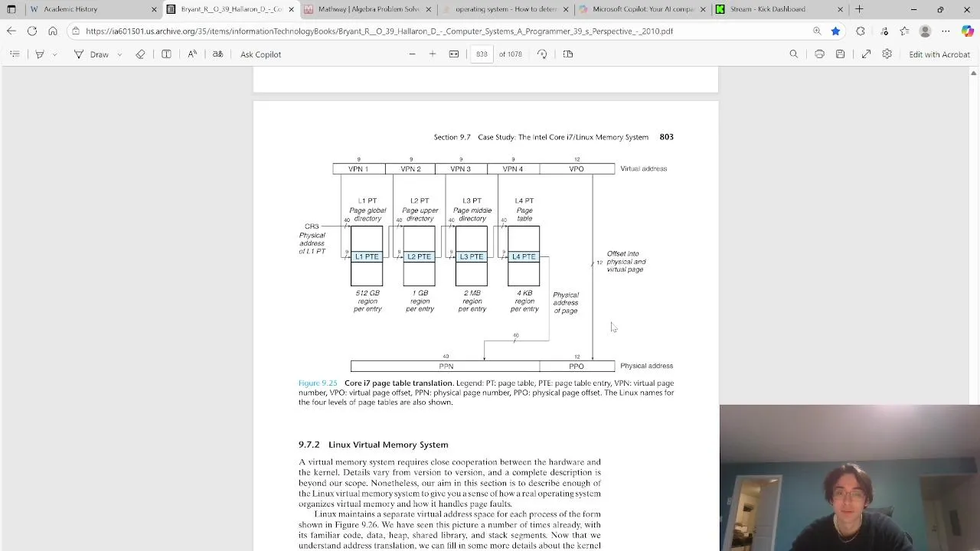Switch to the operating system tab
The width and height of the screenshot is (980, 551).
tap(505, 9)
